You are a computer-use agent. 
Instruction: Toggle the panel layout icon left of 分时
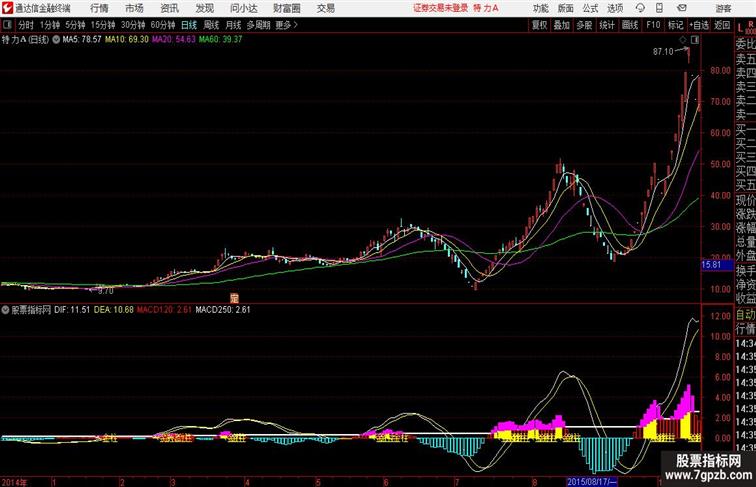coord(7,25)
